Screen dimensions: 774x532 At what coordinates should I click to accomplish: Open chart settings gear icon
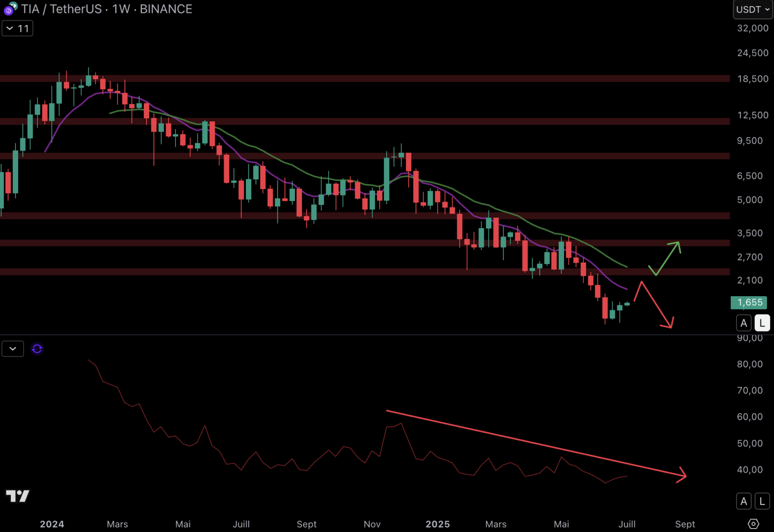753,524
